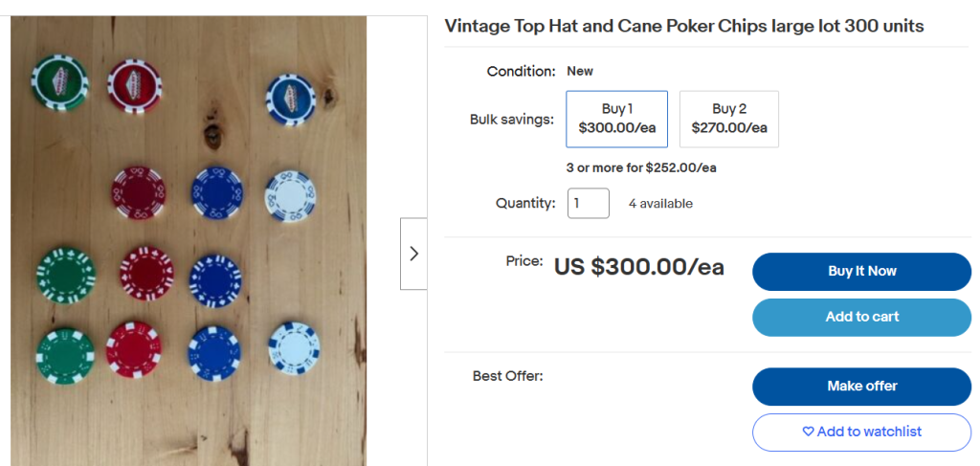Click the green Las Vegas chip in photo
This screenshot has height=466, width=980.
coord(60,82)
